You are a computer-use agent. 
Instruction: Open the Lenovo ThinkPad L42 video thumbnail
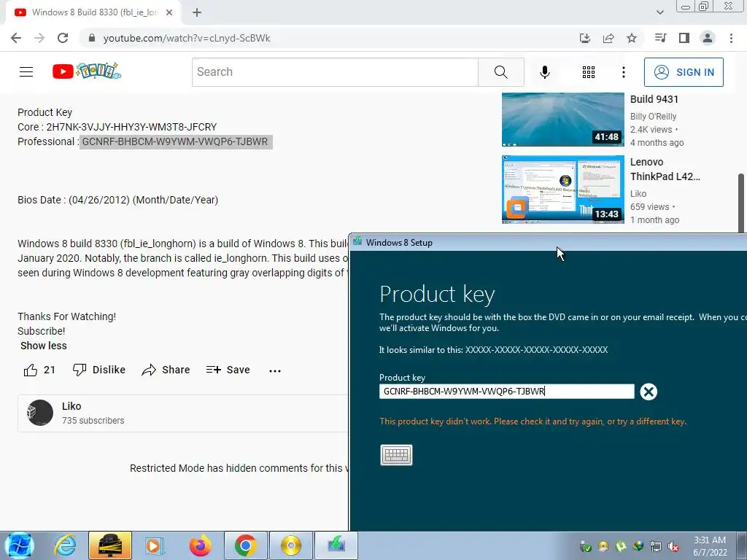click(x=562, y=189)
